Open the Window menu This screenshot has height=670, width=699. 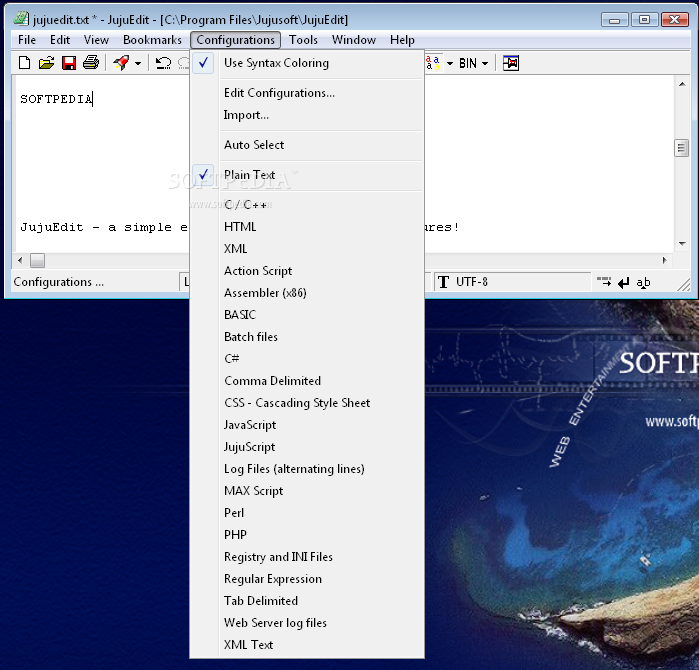354,40
